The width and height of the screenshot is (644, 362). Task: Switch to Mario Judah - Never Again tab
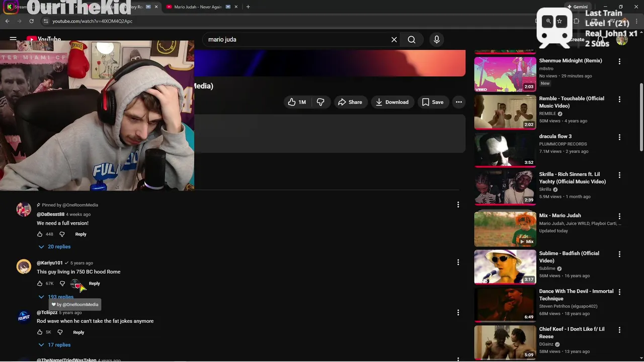tap(198, 7)
